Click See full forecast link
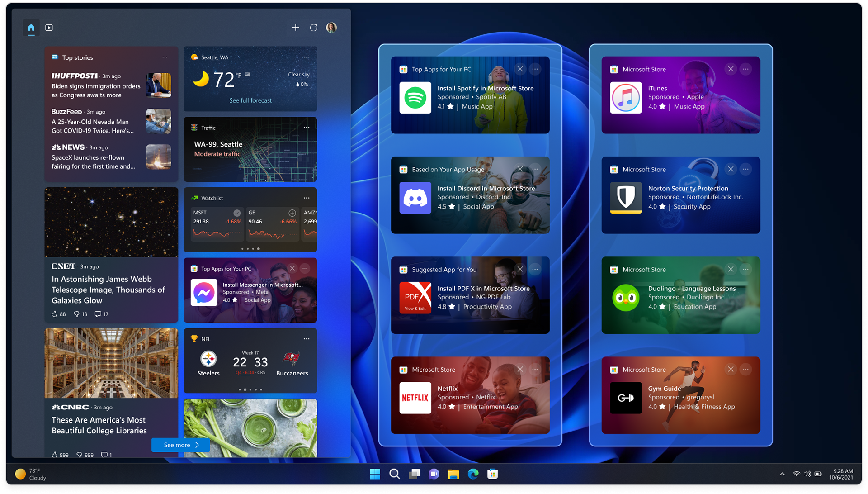This screenshot has width=868, height=494. (x=250, y=100)
